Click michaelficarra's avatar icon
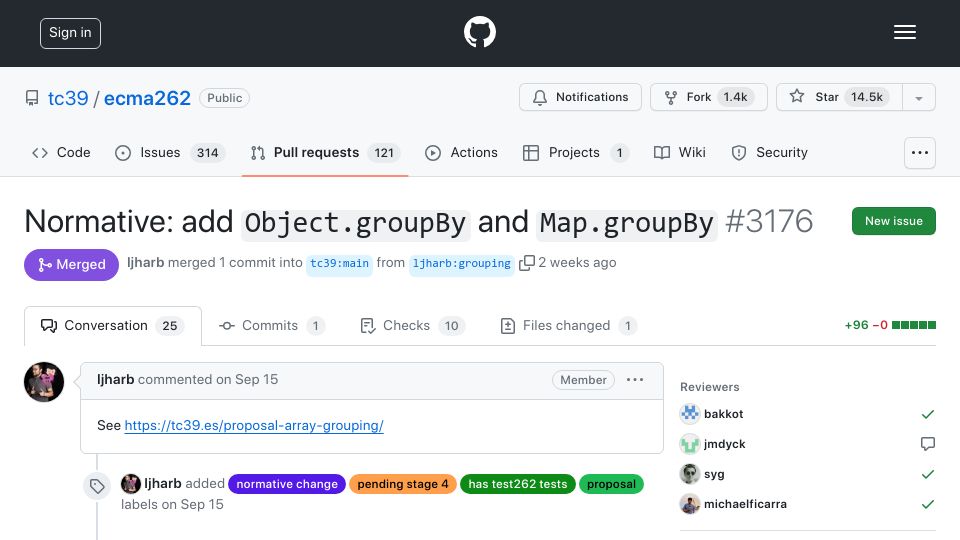 click(690, 504)
